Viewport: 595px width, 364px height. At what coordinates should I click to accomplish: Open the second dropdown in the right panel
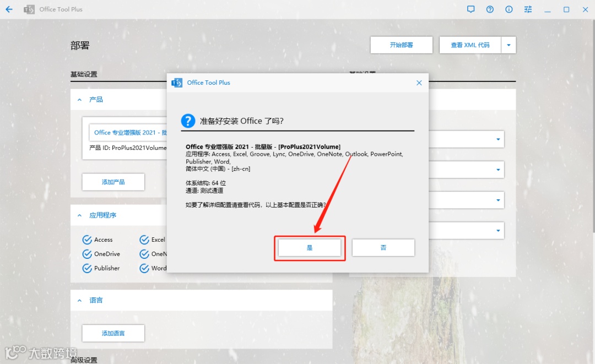click(x=498, y=170)
